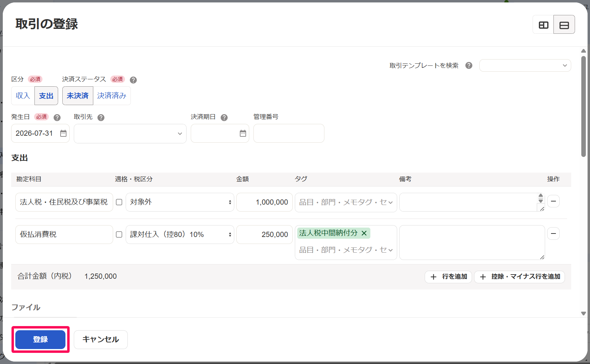Screen dimensions: 590x364
Task: Open tag dropdown in 仮払消費税 row
Action: 346,250
